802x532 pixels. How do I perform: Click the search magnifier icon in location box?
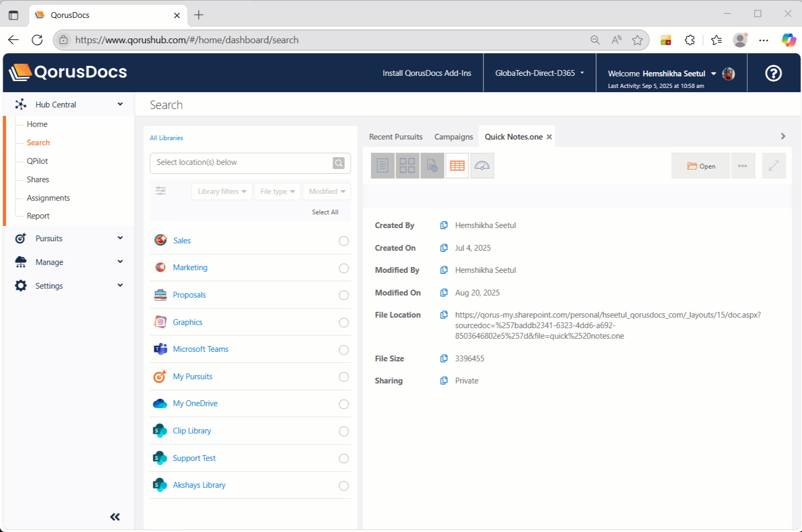coord(339,163)
